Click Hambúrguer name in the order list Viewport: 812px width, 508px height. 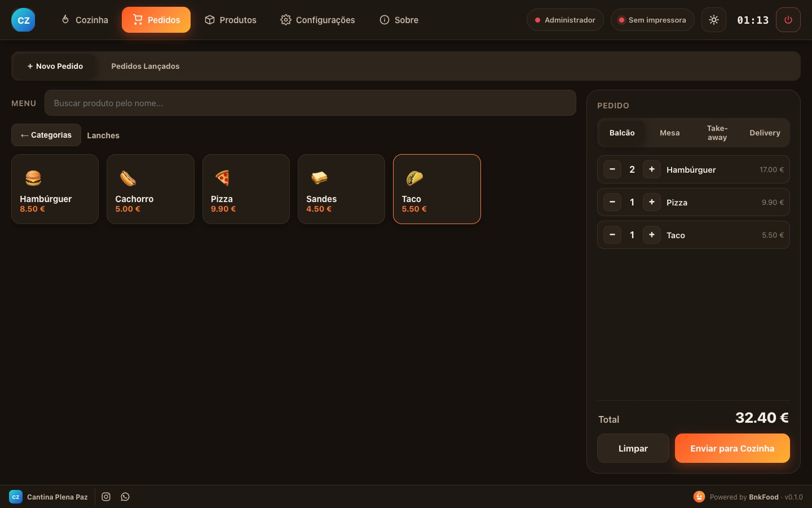click(x=691, y=170)
